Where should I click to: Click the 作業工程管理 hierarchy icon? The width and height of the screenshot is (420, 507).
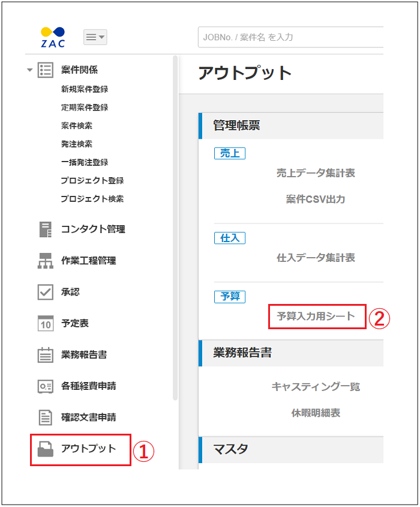point(46,261)
